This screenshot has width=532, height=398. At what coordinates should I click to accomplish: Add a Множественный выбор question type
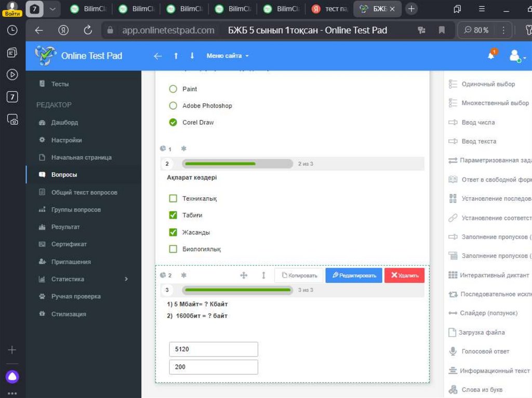[x=488, y=103]
